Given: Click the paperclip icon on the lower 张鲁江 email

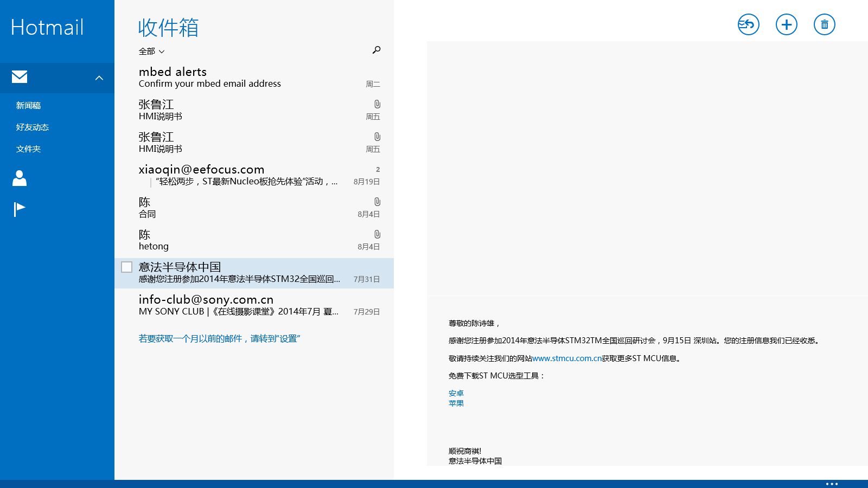Looking at the screenshot, I should [377, 137].
